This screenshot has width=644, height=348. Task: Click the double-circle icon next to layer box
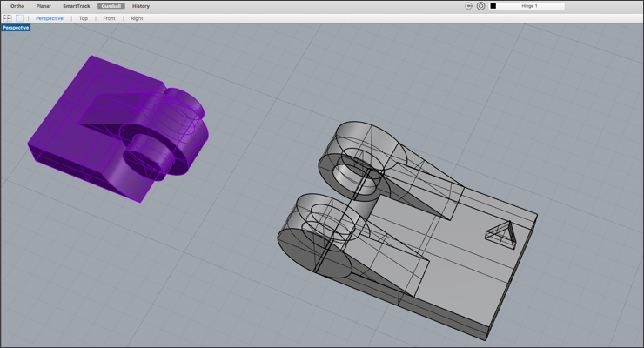480,6
